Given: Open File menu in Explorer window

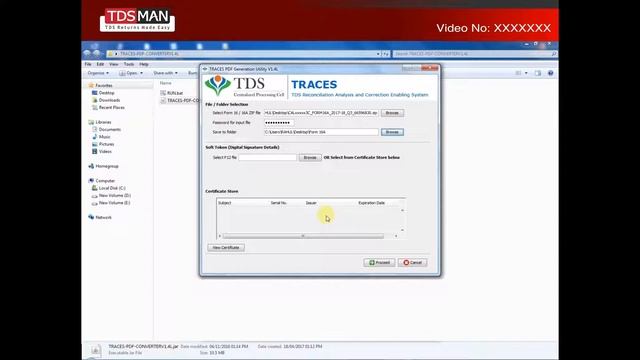Looking at the screenshot, I should [88, 64].
